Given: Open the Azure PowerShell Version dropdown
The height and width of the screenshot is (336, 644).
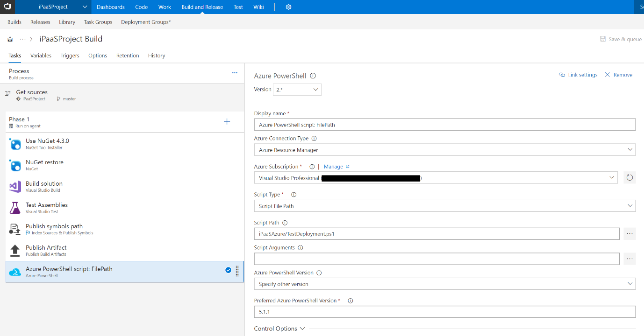Looking at the screenshot, I should coord(445,284).
